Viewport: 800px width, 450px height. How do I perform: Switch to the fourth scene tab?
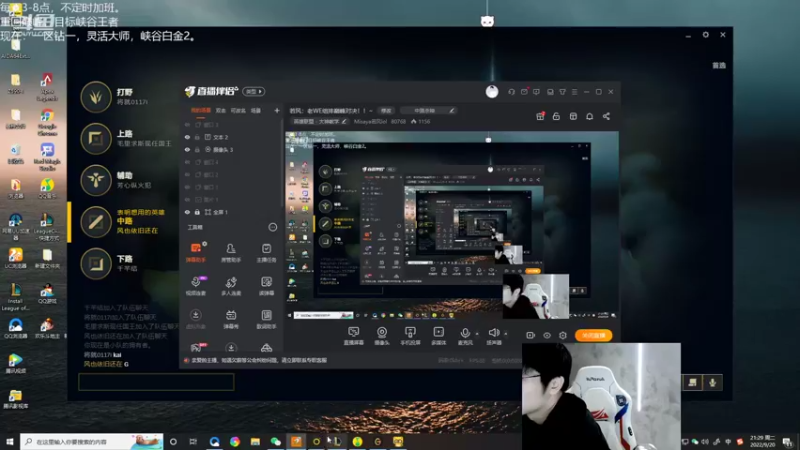(256, 111)
